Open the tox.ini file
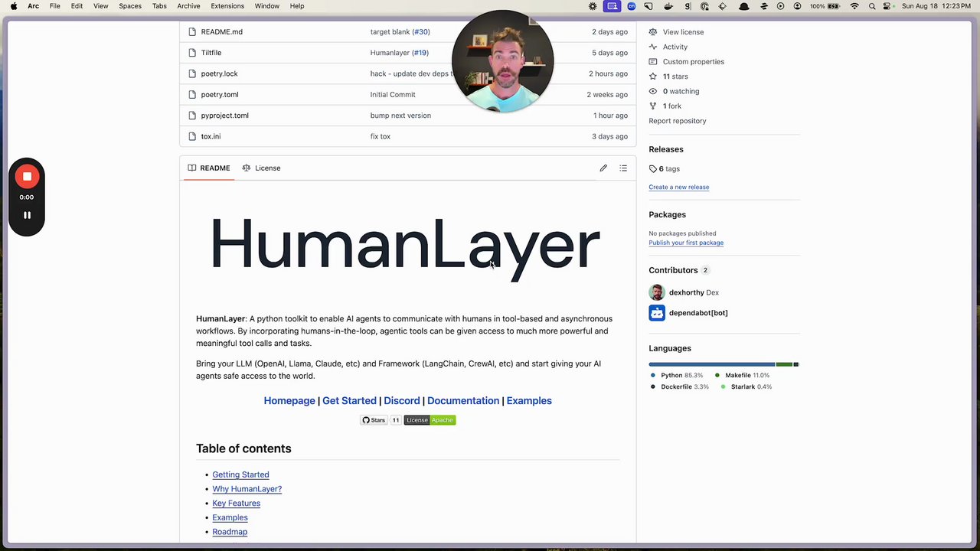This screenshot has height=551, width=980. point(211,136)
